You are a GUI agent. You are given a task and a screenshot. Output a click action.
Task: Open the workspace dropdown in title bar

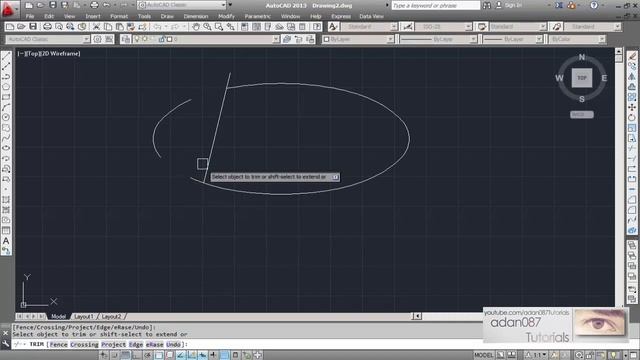(182, 5)
